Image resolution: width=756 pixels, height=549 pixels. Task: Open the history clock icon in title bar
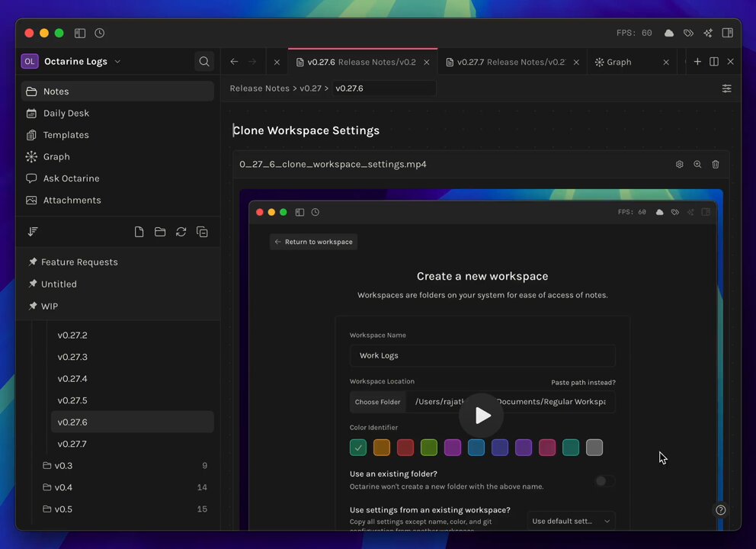click(99, 33)
